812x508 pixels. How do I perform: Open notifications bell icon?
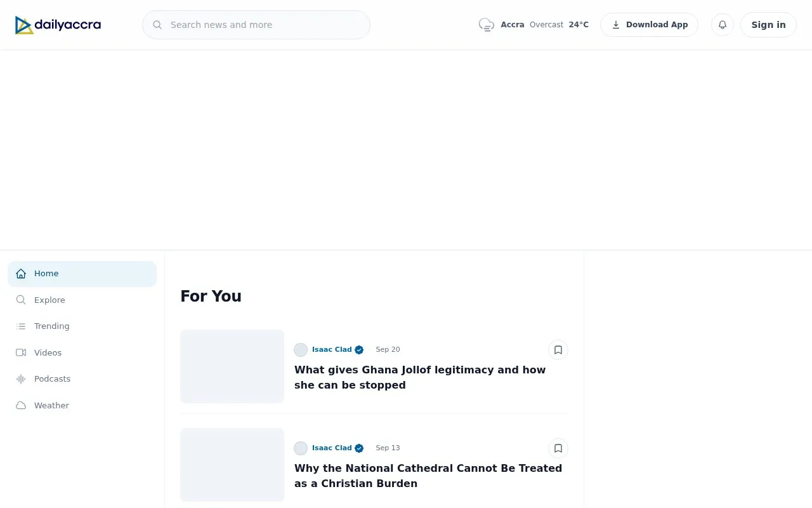point(723,25)
